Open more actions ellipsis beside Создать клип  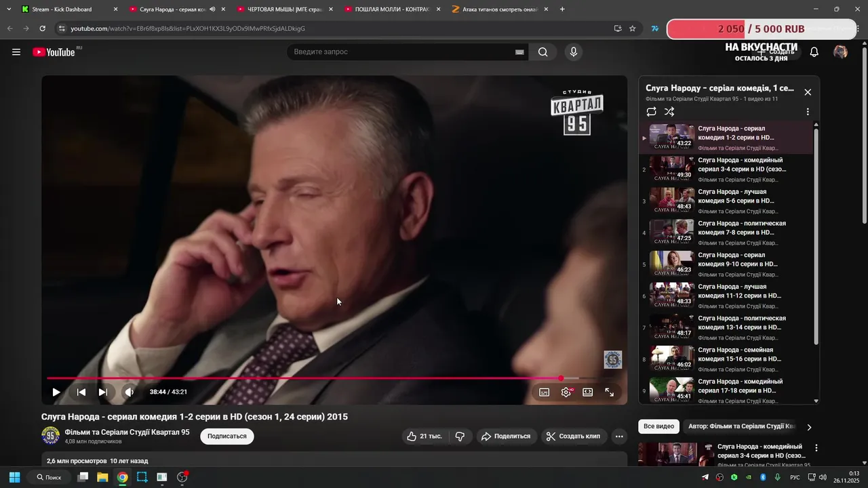coord(619,436)
